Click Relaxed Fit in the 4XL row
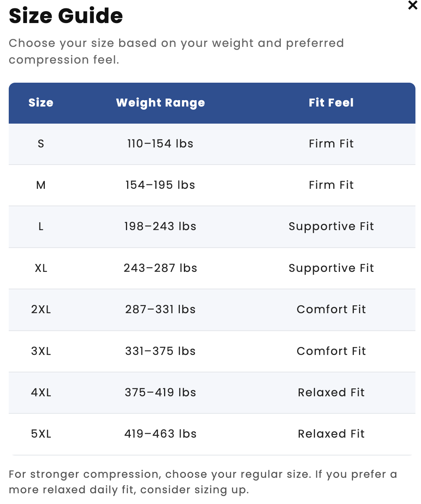This screenshot has width=421, height=504. pos(331,392)
